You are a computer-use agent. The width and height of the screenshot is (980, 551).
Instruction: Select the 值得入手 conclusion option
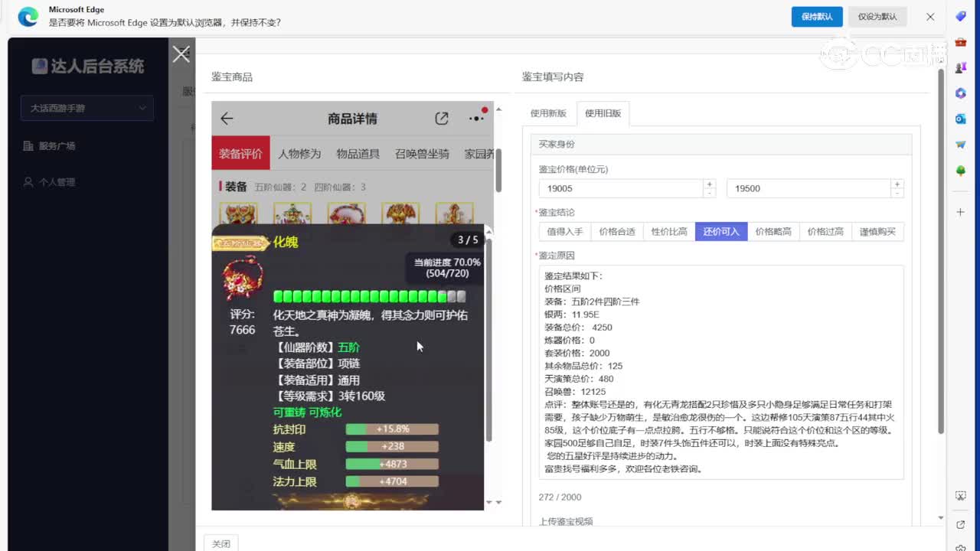[564, 231]
